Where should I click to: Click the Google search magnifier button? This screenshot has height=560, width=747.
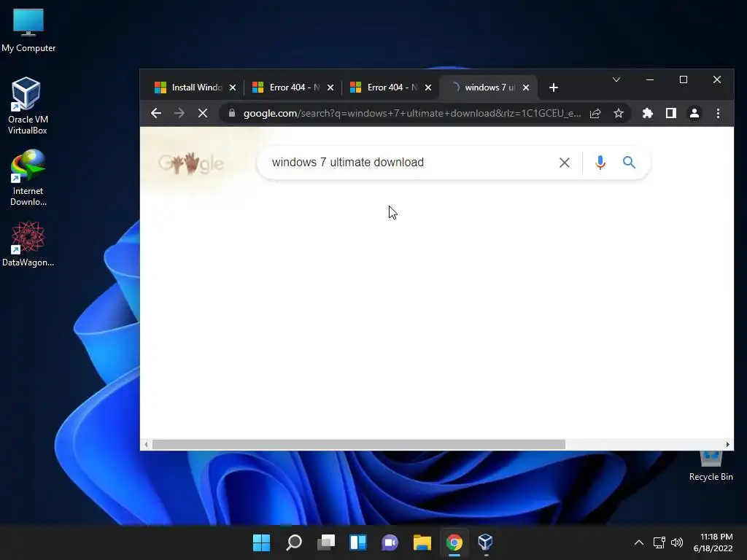(630, 163)
